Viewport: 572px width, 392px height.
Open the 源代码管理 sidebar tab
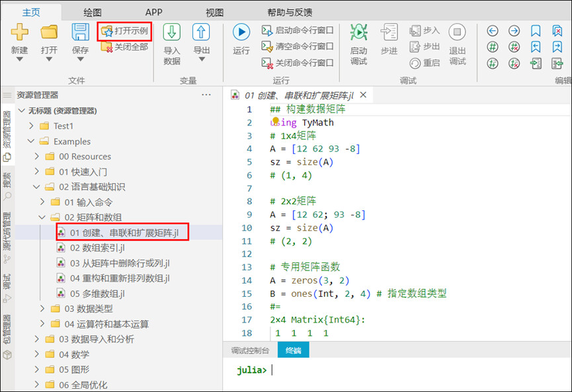point(7,237)
